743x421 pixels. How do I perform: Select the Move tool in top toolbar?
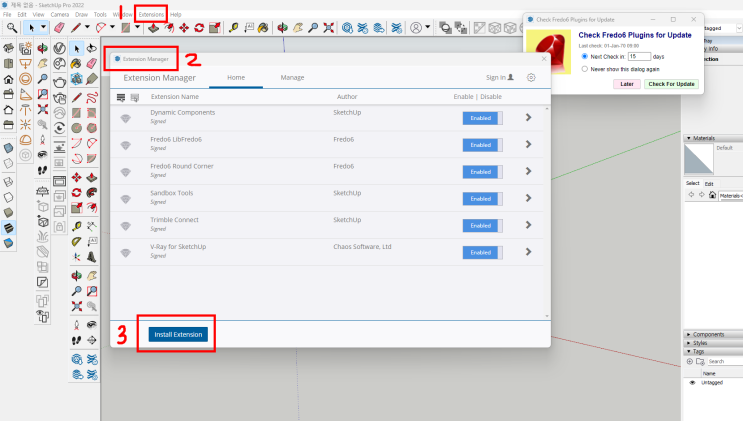(184, 28)
